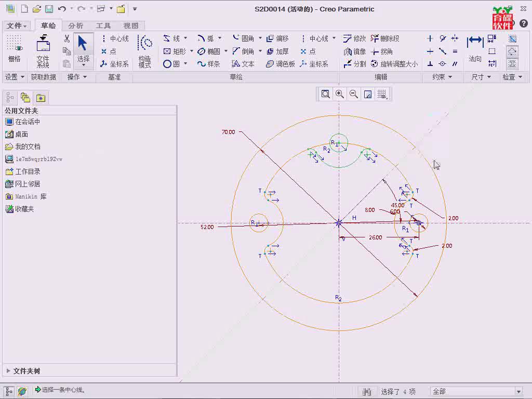The image size is (532, 399).
Task: Switch to the View ribbon tab
Action: pos(130,25)
